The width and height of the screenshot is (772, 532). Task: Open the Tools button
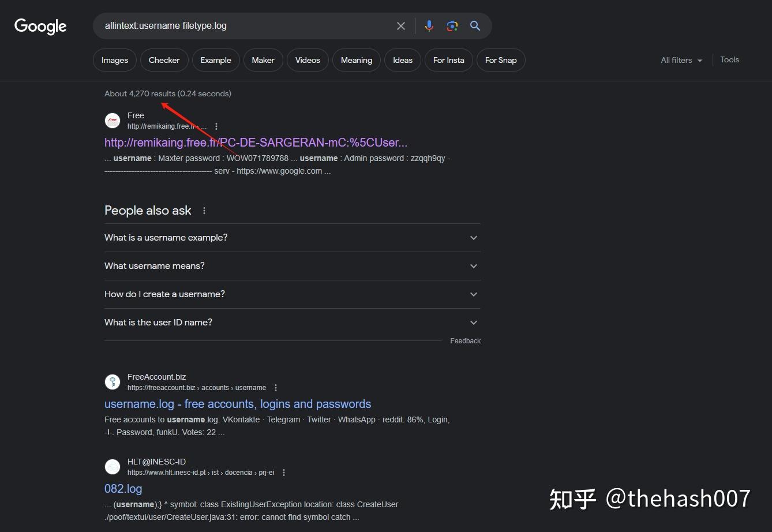click(x=729, y=59)
